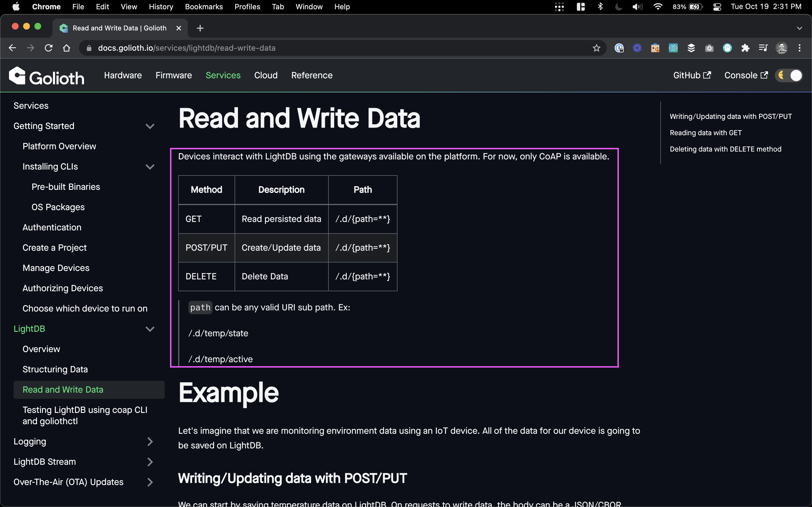Expand the Logging sidebar section
The image size is (812, 507).
[x=150, y=442]
